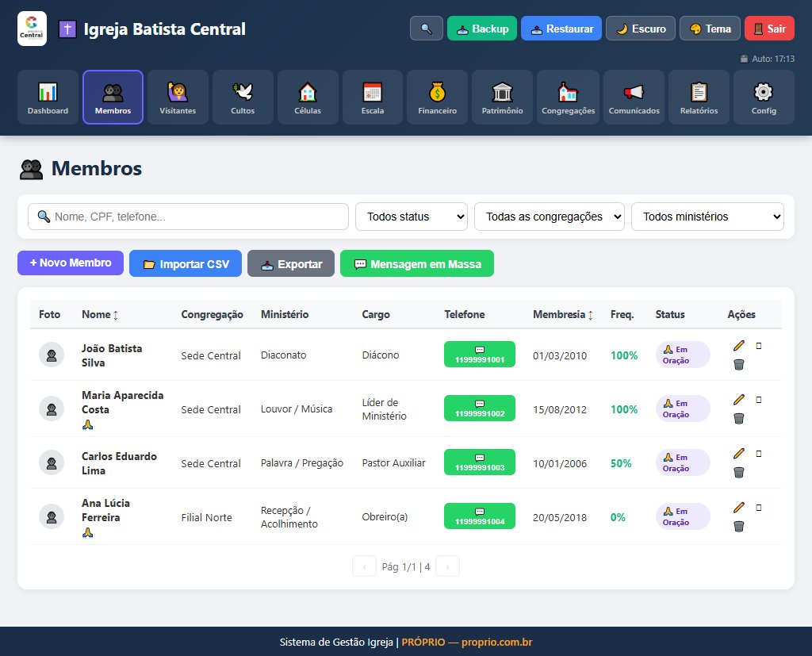Click the name Carlos Eduardo Lima

pyautogui.click(x=119, y=463)
